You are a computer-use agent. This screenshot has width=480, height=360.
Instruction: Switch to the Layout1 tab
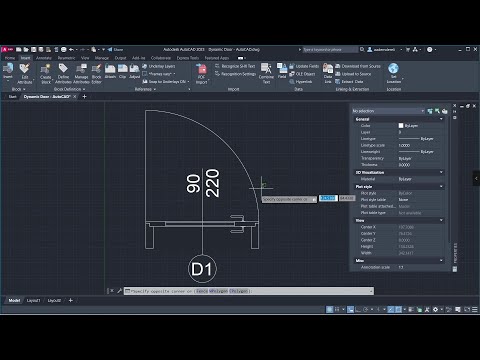tap(33, 301)
